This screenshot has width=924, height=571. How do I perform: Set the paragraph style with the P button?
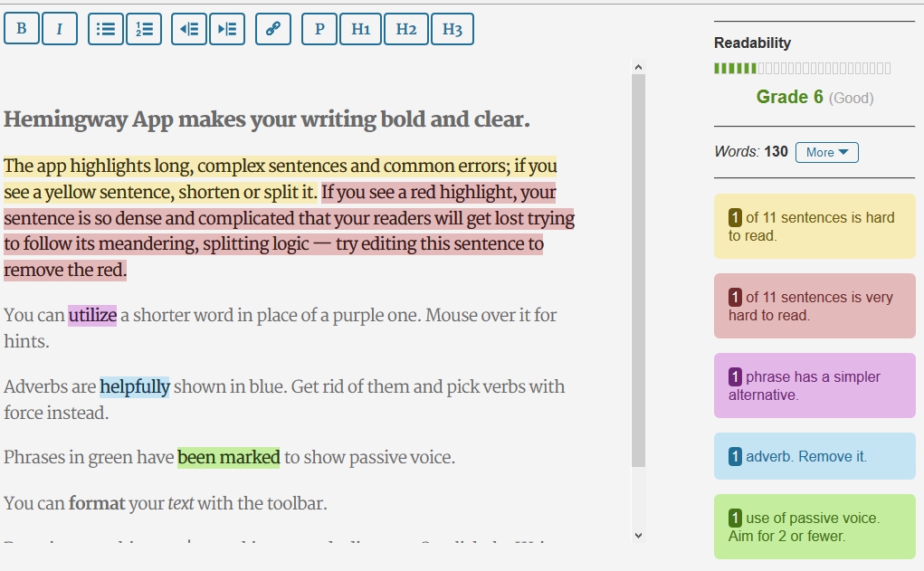pyautogui.click(x=319, y=29)
